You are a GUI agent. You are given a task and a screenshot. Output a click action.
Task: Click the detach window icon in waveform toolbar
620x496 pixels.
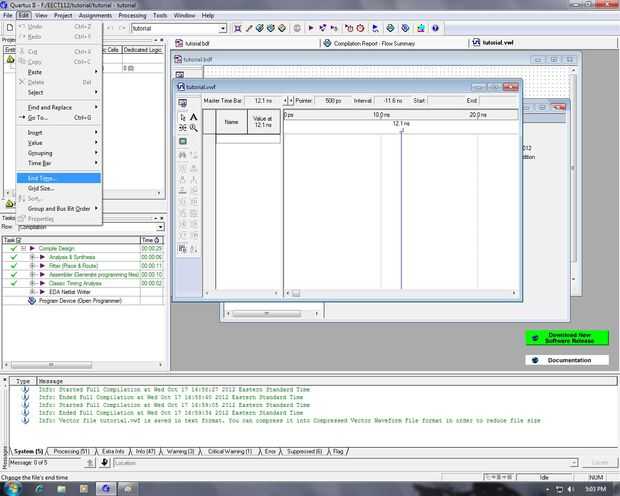[182, 103]
